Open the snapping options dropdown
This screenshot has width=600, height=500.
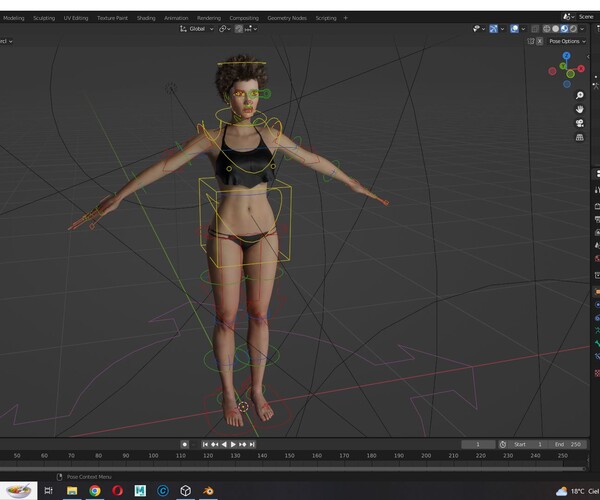point(251,29)
